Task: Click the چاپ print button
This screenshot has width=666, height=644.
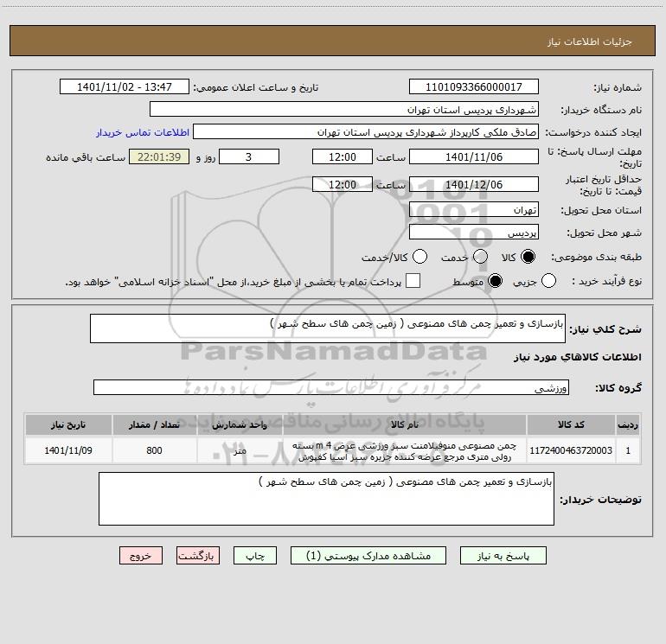Action: tap(255, 556)
